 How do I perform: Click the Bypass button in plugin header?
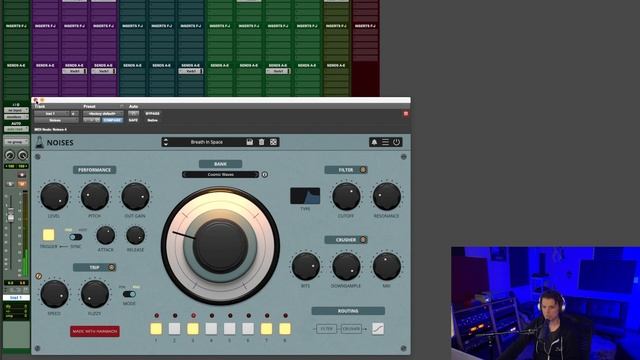pos(152,113)
